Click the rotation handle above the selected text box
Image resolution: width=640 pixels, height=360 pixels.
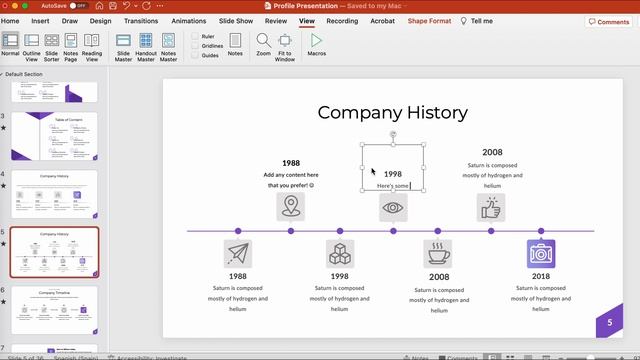coord(393,134)
